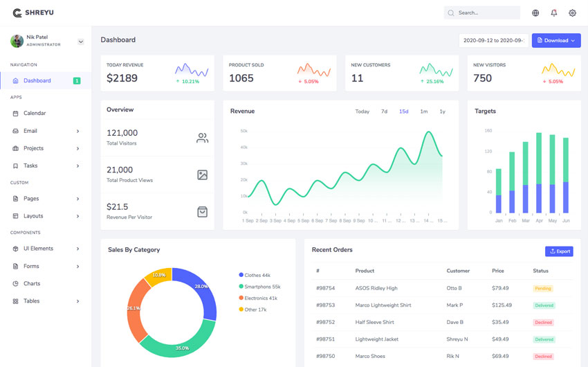Open the Charts menu item

[46, 284]
